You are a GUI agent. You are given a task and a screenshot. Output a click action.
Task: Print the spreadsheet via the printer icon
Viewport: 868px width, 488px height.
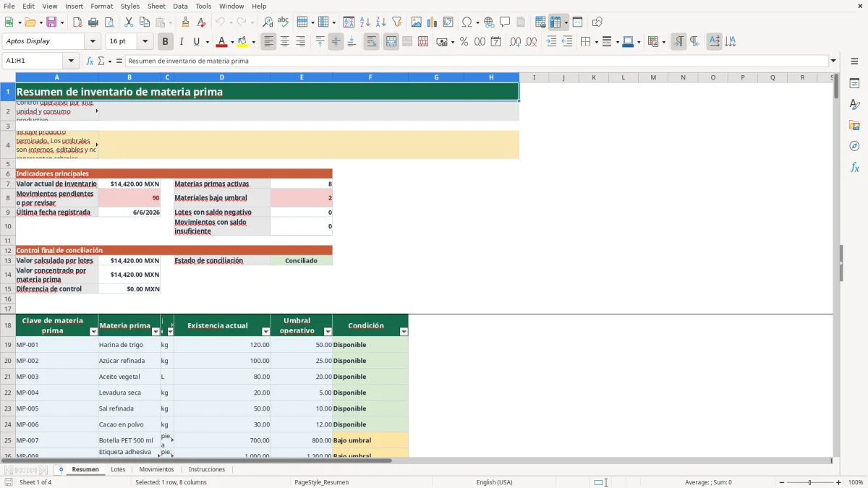(93, 22)
